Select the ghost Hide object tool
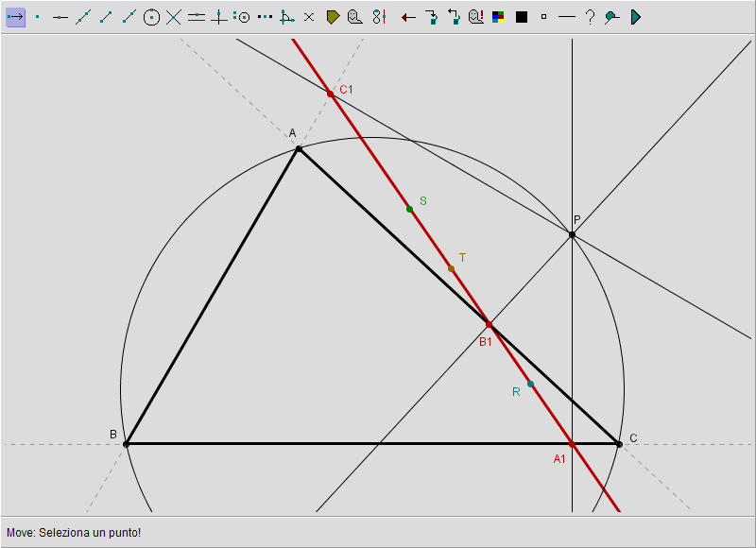756x548 pixels. tap(355, 17)
